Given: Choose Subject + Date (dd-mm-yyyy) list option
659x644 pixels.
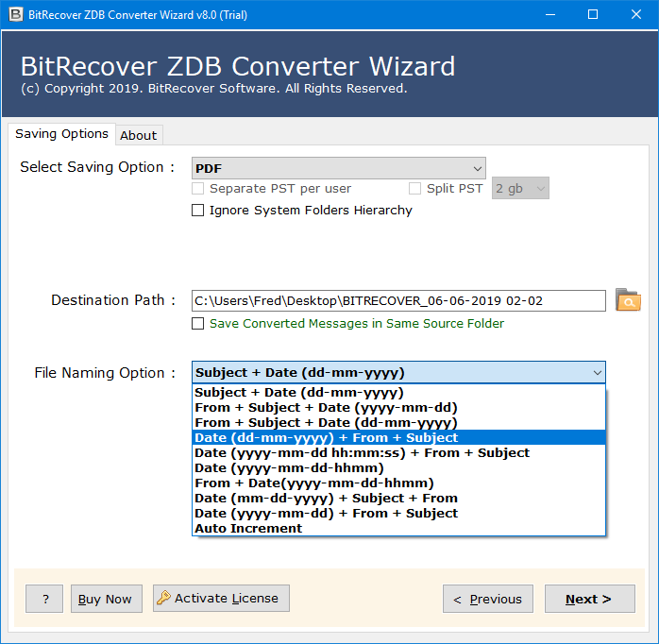Looking at the screenshot, I should point(398,392).
